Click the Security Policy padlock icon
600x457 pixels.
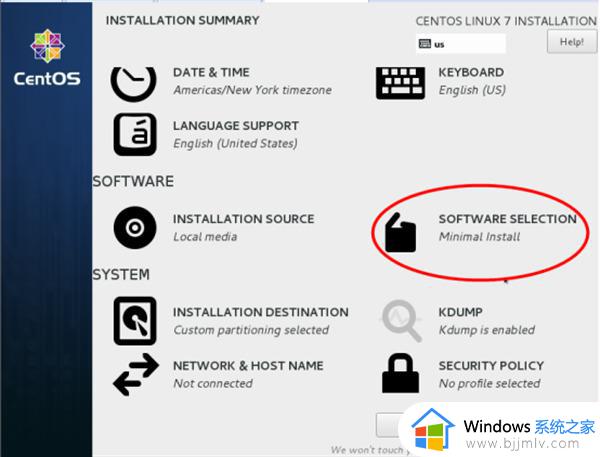click(400, 374)
